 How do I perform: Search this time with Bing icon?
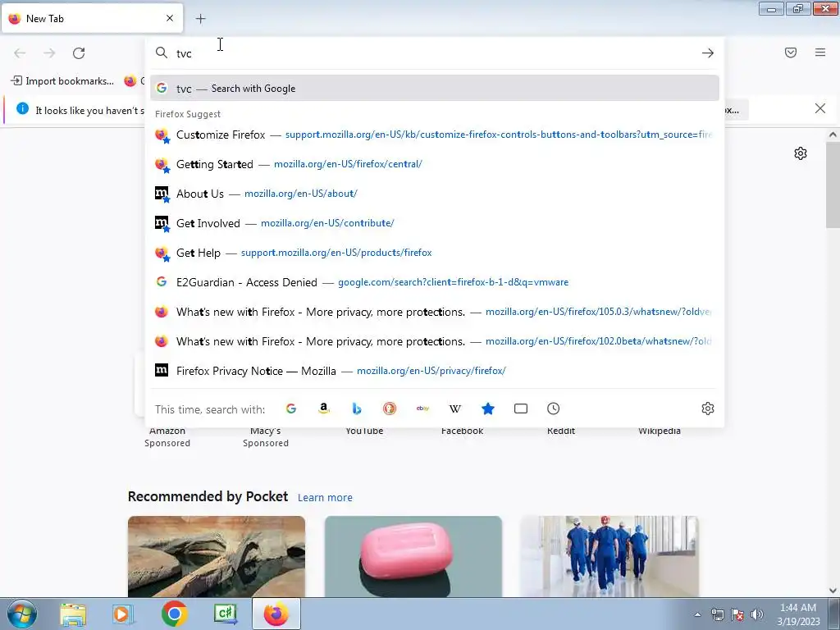[357, 409]
